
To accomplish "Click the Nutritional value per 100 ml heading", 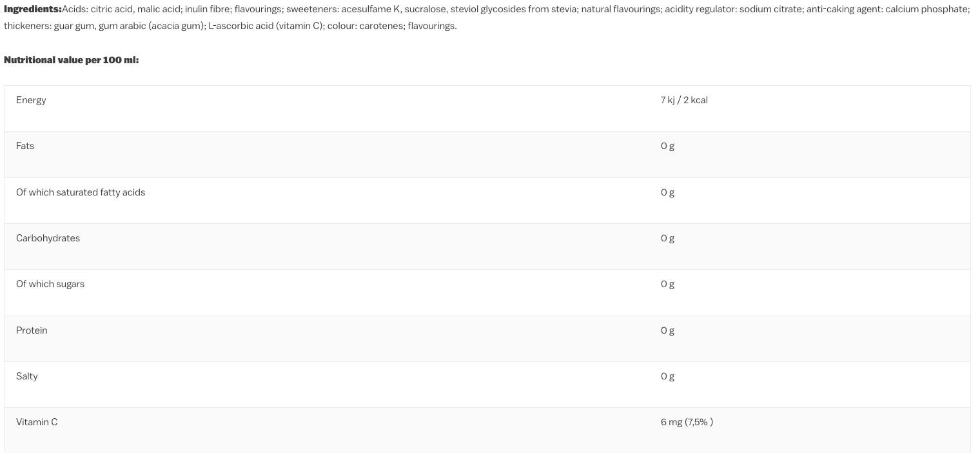I will pyautogui.click(x=72, y=60).
